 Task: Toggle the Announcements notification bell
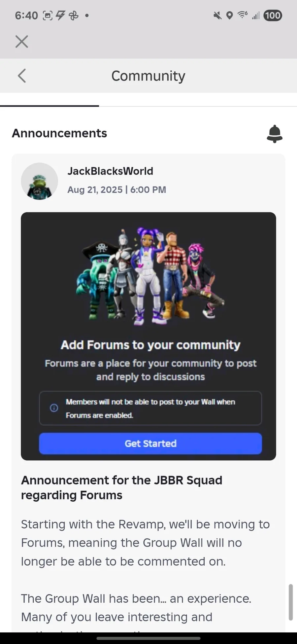(275, 134)
